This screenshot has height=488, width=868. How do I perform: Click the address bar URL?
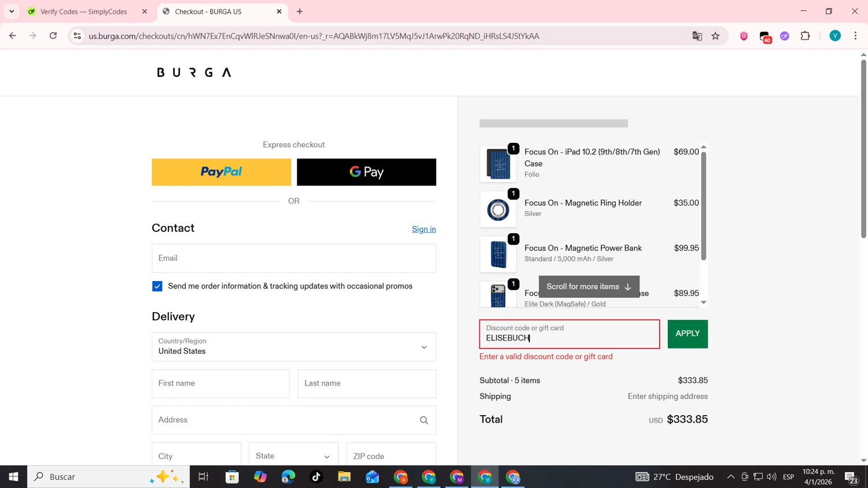coord(314,36)
